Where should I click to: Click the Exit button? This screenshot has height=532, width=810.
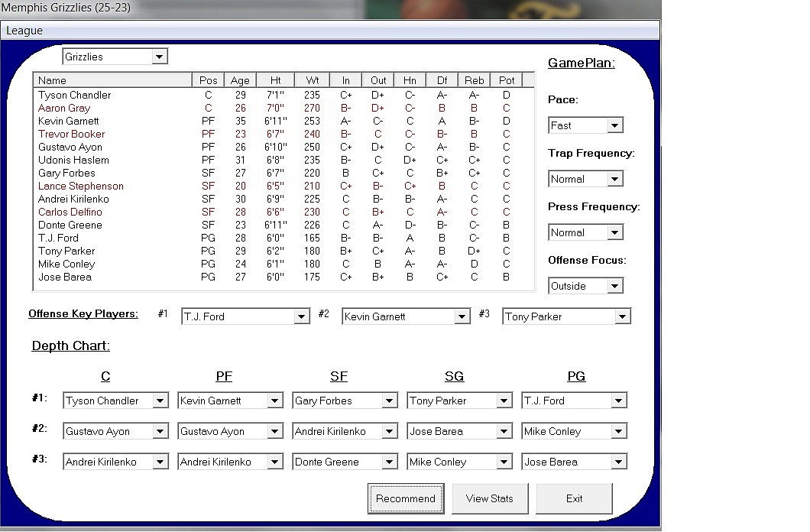point(574,498)
